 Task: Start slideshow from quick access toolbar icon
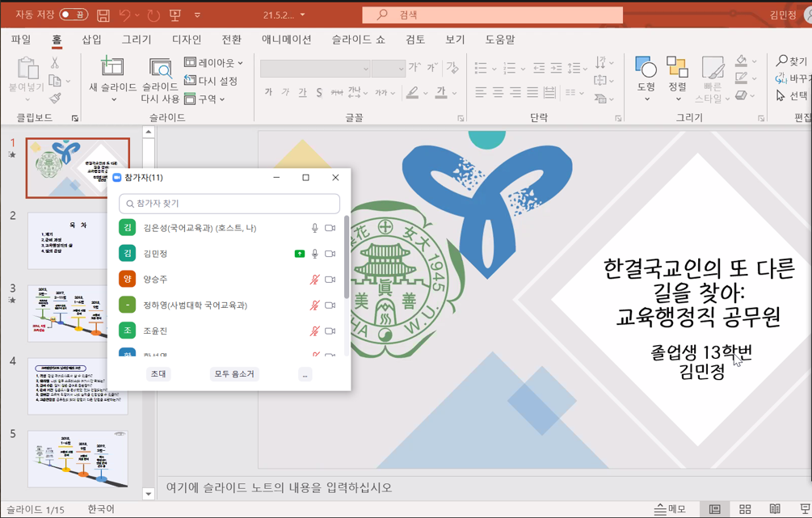175,15
